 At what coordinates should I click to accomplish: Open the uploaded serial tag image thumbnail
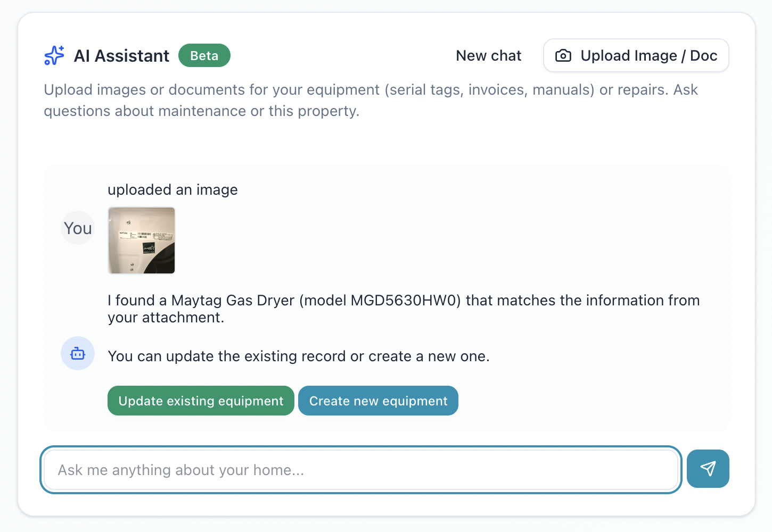(141, 240)
